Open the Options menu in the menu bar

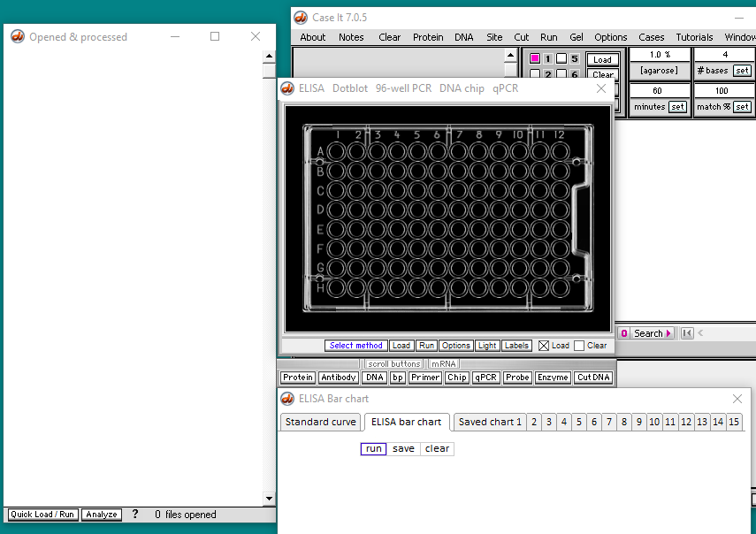click(x=610, y=37)
